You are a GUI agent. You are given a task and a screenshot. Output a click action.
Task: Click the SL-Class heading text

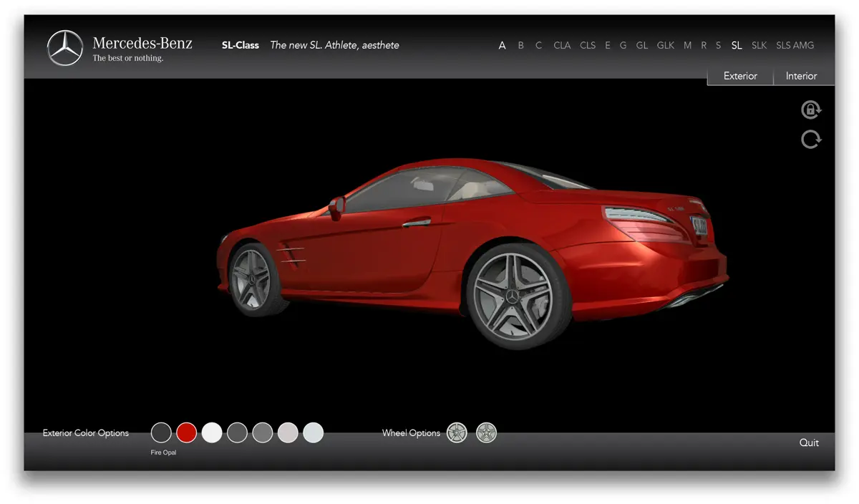click(x=241, y=45)
